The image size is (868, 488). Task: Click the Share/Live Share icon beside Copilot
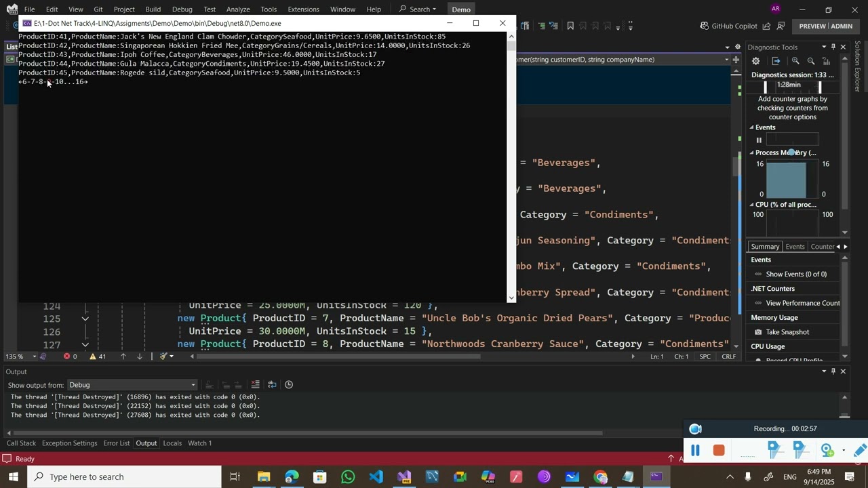click(x=766, y=26)
